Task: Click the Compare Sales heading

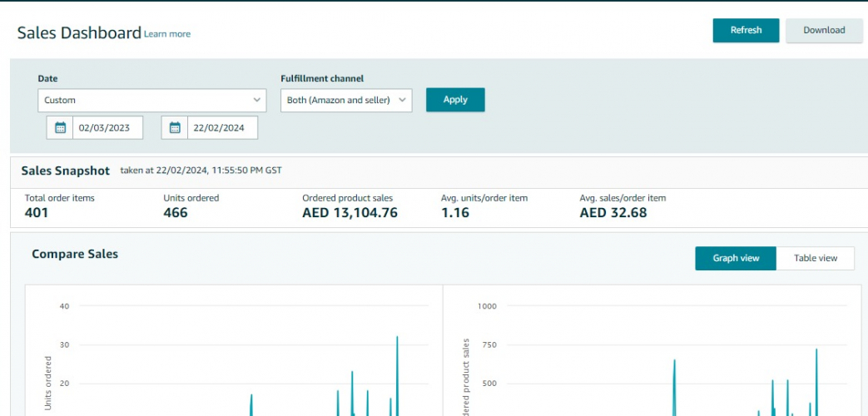Action: (x=75, y=254)
